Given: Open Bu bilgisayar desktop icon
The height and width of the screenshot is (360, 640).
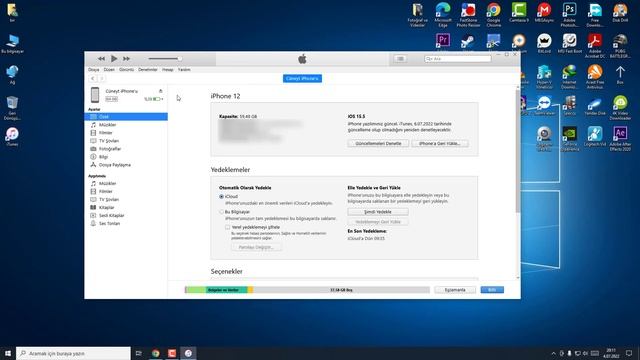Looking at the screenshot, I should [x=12, y=44].
